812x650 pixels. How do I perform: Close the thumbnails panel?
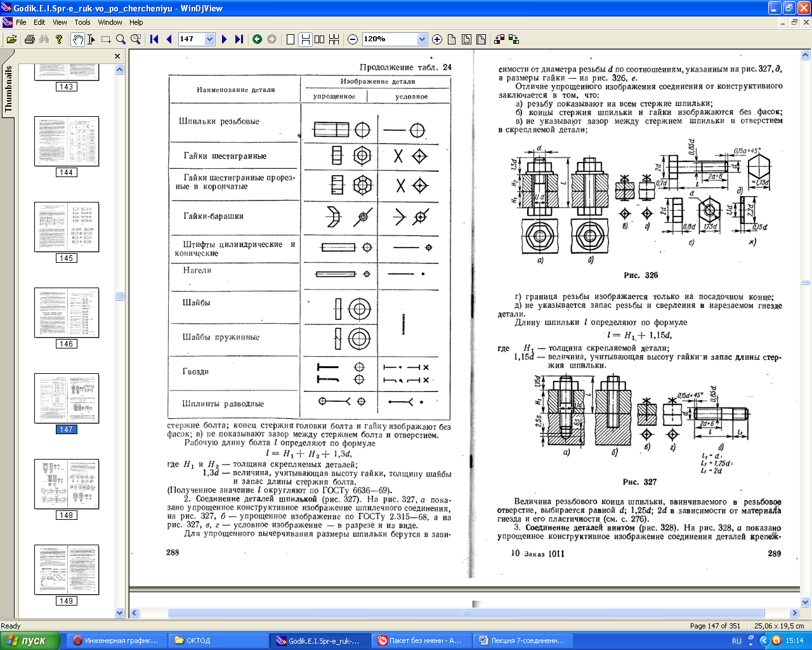click(117, 56)
